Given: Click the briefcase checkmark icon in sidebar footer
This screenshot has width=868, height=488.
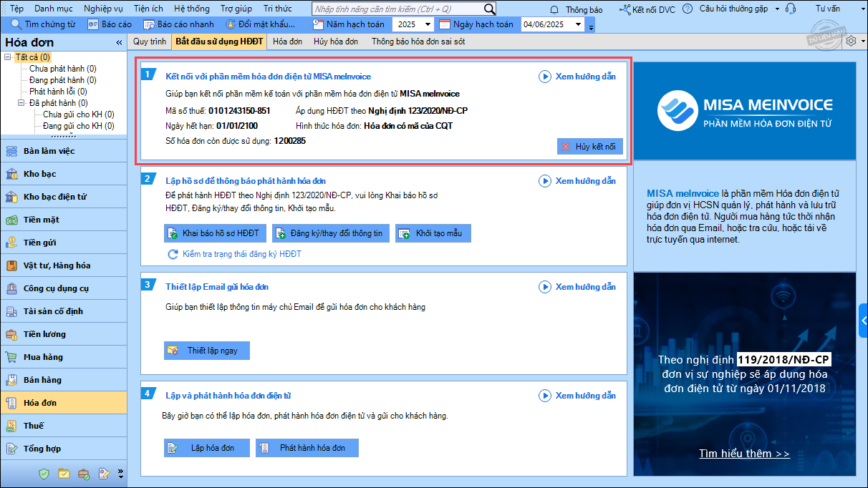Looking at the screenshot, I should 84,474.
